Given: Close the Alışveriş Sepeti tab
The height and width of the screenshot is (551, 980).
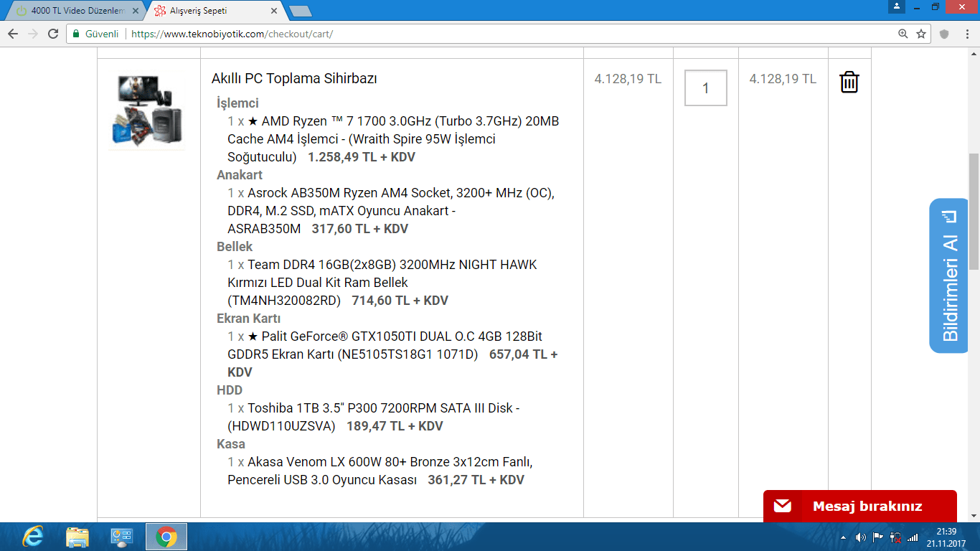Looking at the screenshot, I should coord(274,11).
